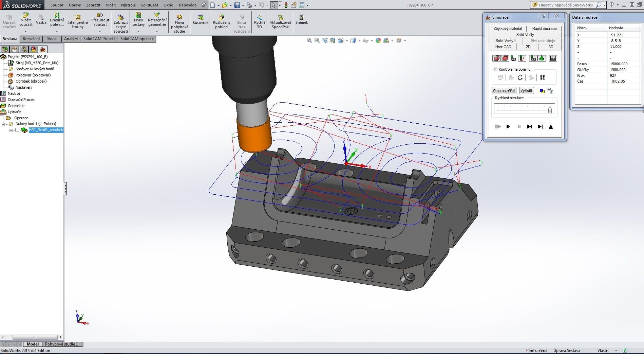Click the Snímek snapshot tool
The image size is (644, 354).
(x=302, y=19)
